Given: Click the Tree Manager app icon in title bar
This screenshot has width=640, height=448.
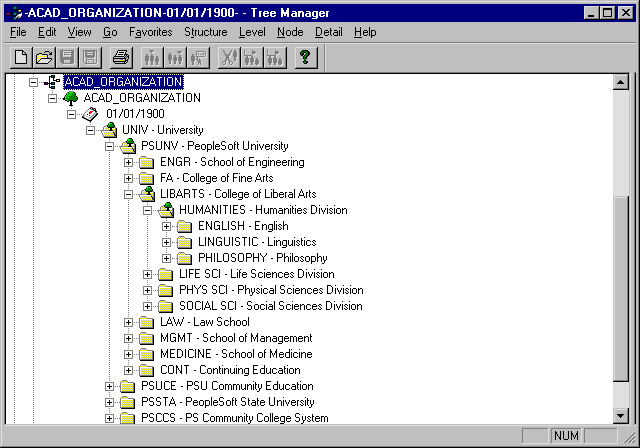Looking at the screenshot, I should click(x=16, y=13).
